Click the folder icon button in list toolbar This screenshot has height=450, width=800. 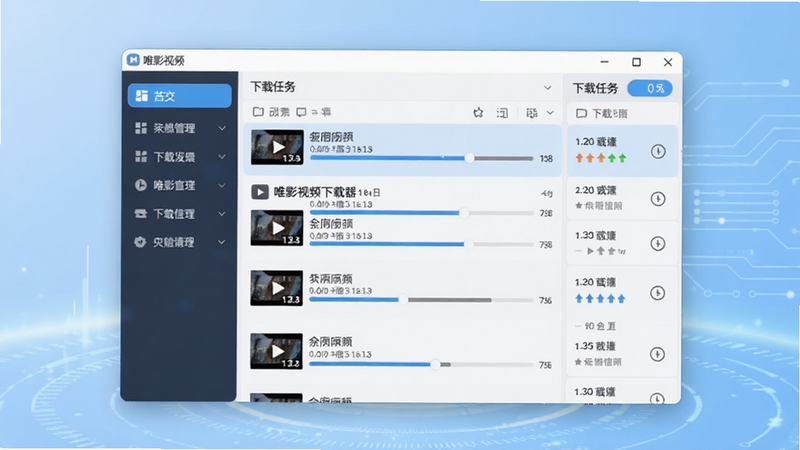tap(258, 112)
